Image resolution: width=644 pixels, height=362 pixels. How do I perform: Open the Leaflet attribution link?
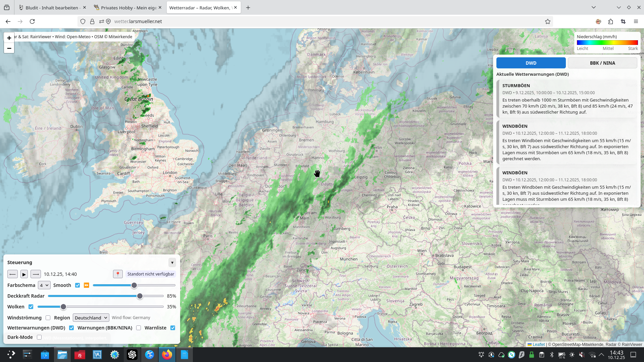tap(538, 344)
